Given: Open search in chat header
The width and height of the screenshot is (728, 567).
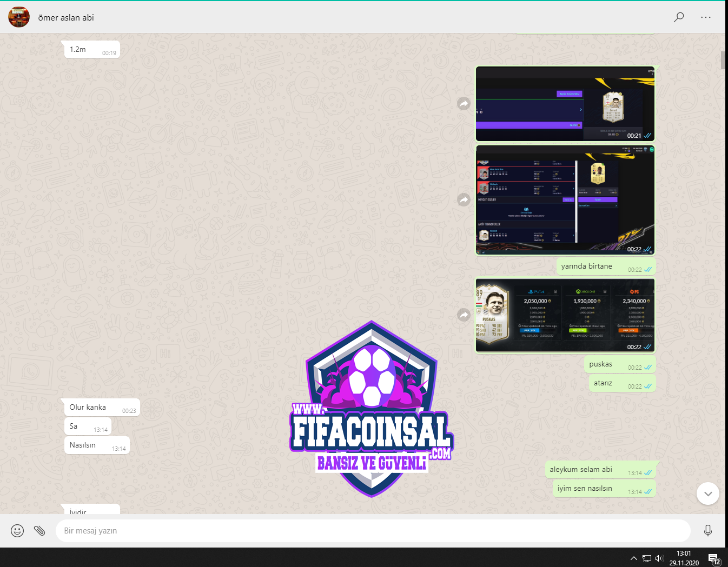Looking at the screenshot, I should coord(679,17).
